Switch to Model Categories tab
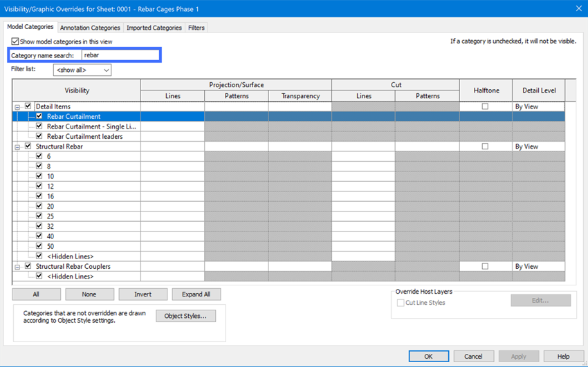 click(x=30, y=27)
